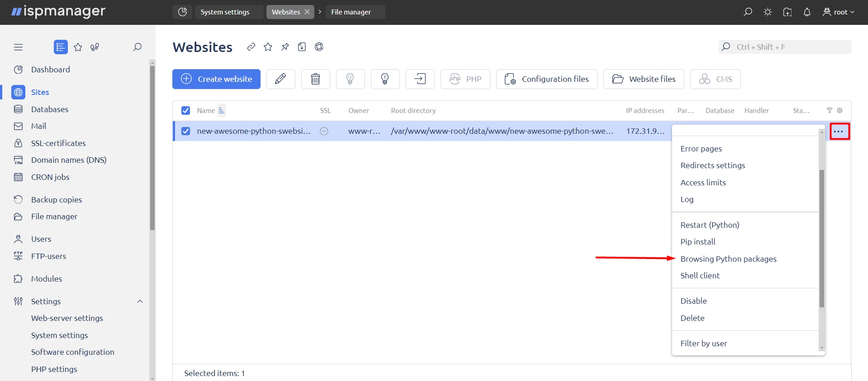Open table column settings gear
Viewport: 868px width, 381px height.
840,110
